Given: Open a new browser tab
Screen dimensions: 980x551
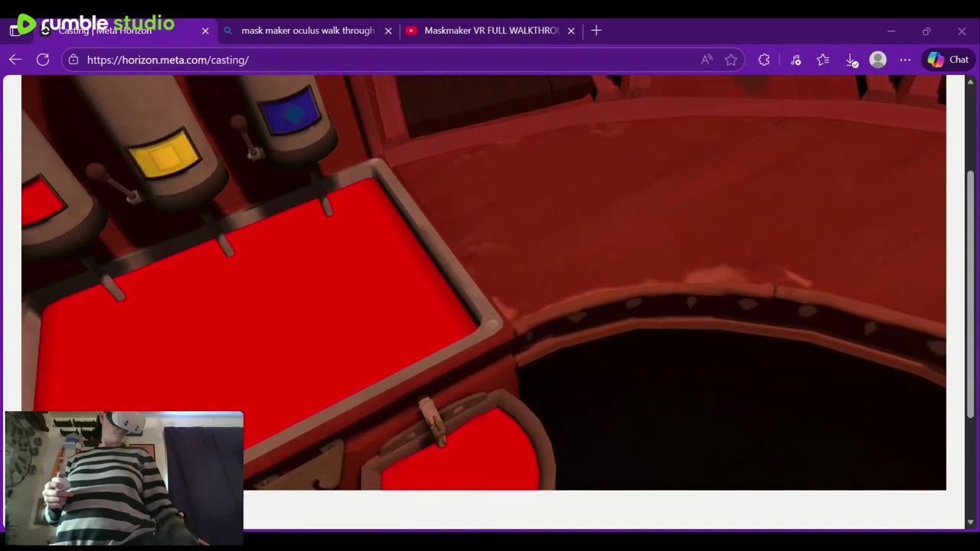Looking at the screenshot, I should click(596, 31).
